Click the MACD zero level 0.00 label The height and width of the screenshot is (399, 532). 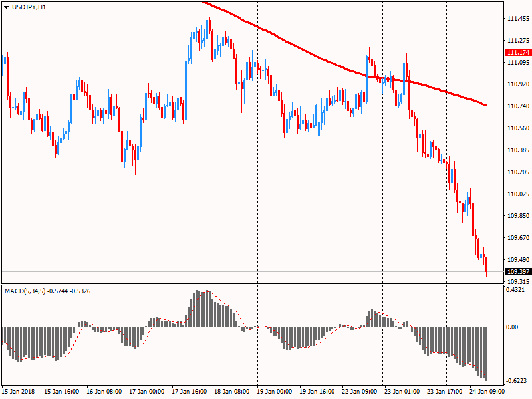tap(512, 327)
